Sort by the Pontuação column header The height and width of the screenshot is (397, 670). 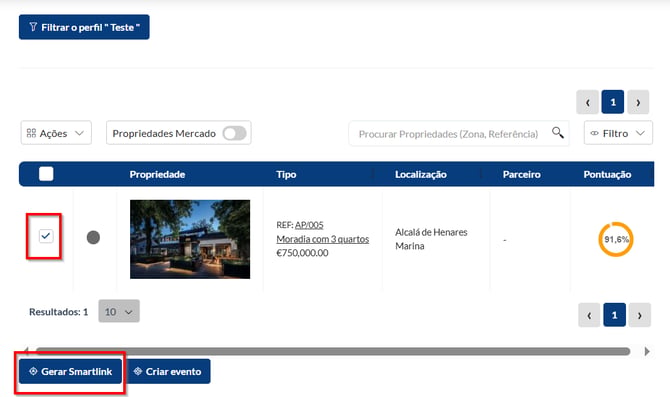click(x=607, y=174)
